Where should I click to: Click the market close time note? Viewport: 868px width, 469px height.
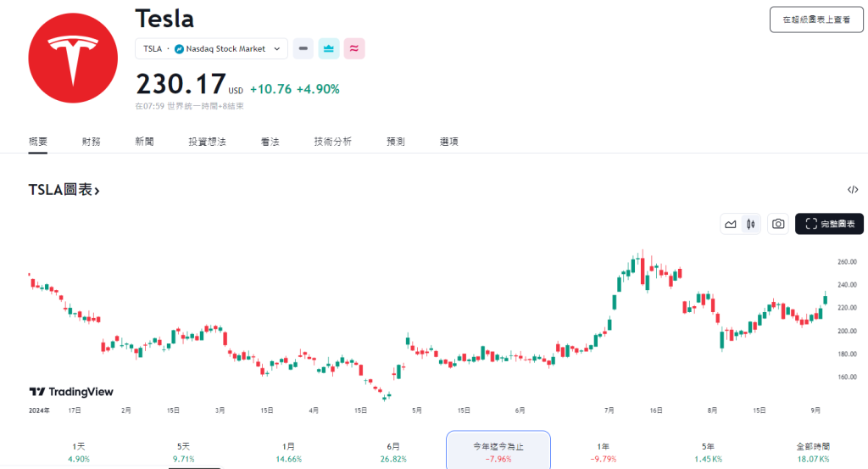189,106
